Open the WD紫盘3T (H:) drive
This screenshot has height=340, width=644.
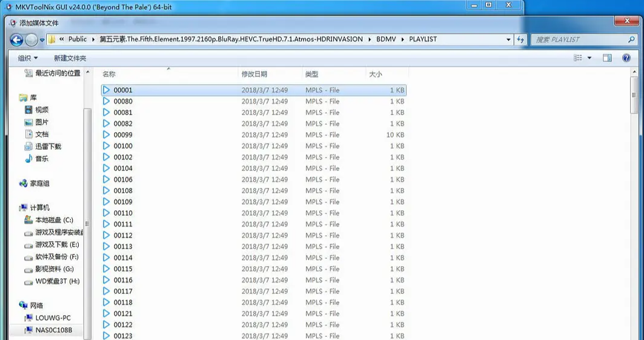click(52, 281)
